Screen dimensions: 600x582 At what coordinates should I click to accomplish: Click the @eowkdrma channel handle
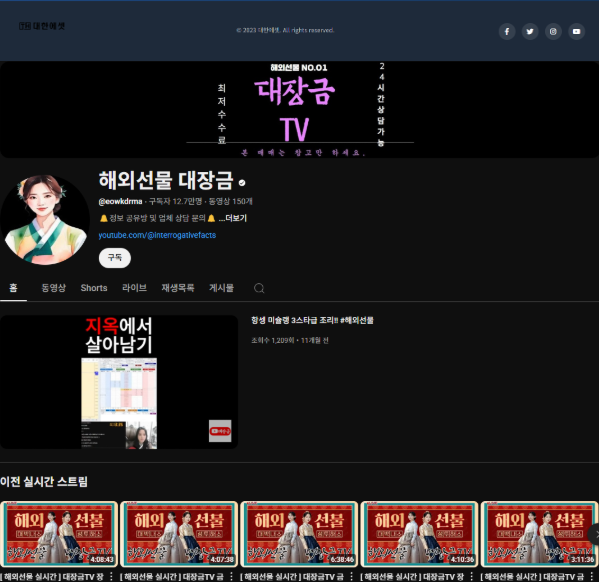click(120, 201)
